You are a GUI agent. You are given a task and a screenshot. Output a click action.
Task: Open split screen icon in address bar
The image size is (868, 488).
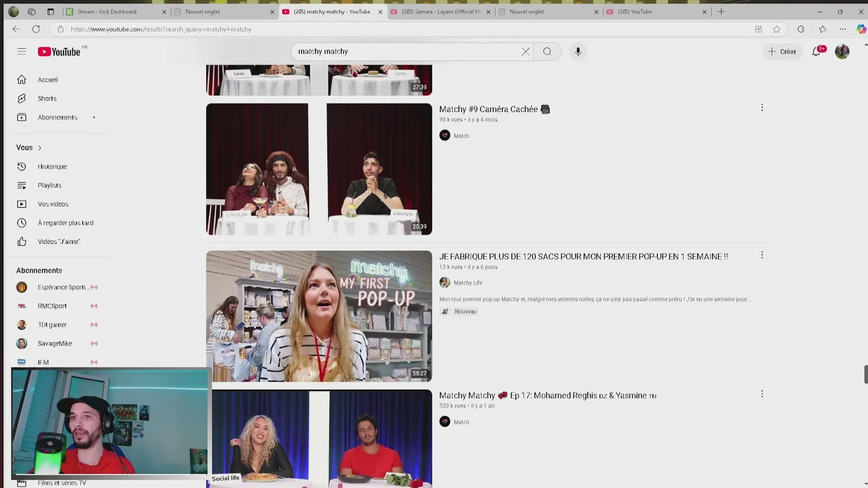(758, 29)
